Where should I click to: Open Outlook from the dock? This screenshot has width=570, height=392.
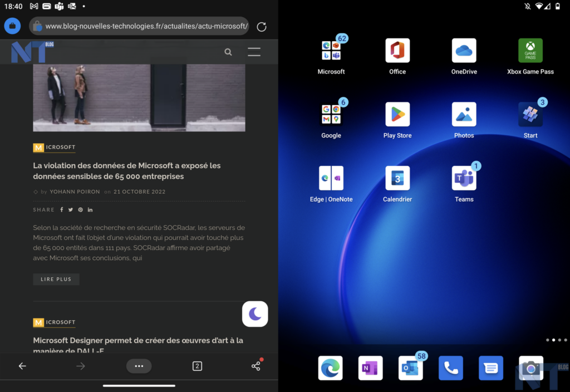point(410,368)
